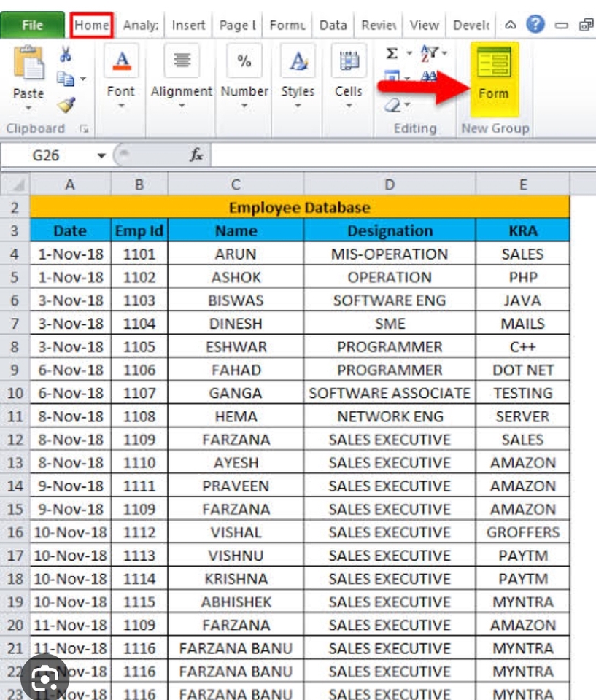Click the Clear eraser icon
Screen dimensions: 596x700
pos(392,105)
